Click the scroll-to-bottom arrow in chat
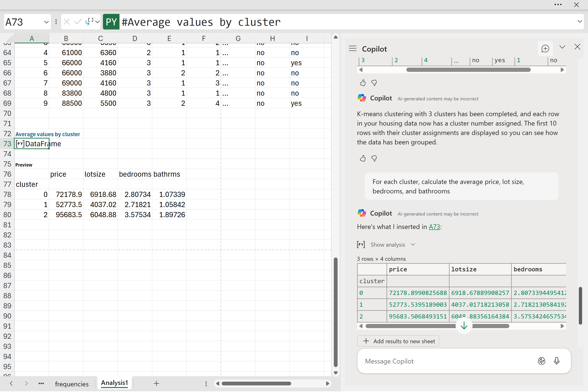 click(464, 326)
